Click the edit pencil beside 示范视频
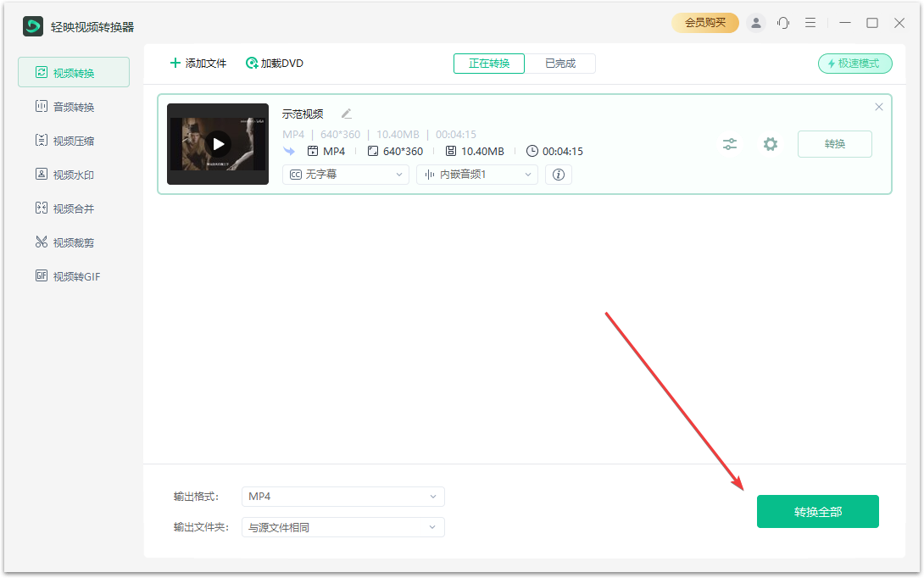Image resolution: width=924 pixels, height=578 pixels. 346,113
